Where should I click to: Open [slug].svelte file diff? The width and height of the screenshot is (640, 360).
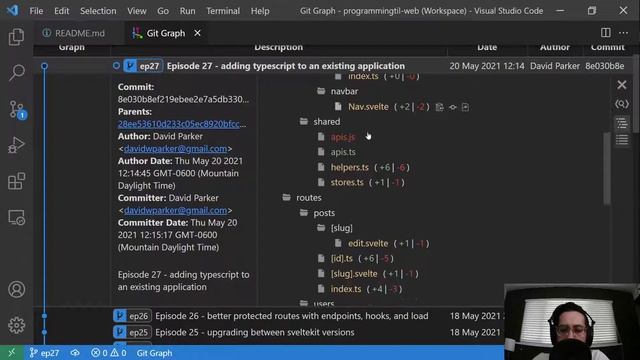354,274
